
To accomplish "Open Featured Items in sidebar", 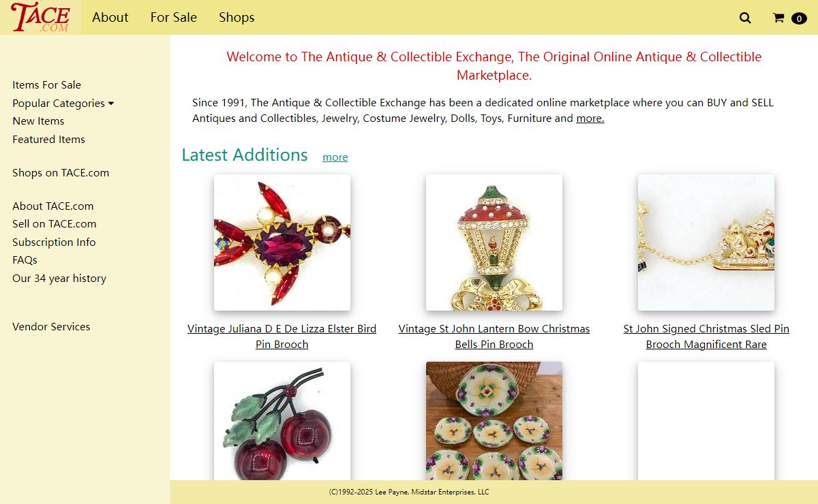I will [48, 139].
